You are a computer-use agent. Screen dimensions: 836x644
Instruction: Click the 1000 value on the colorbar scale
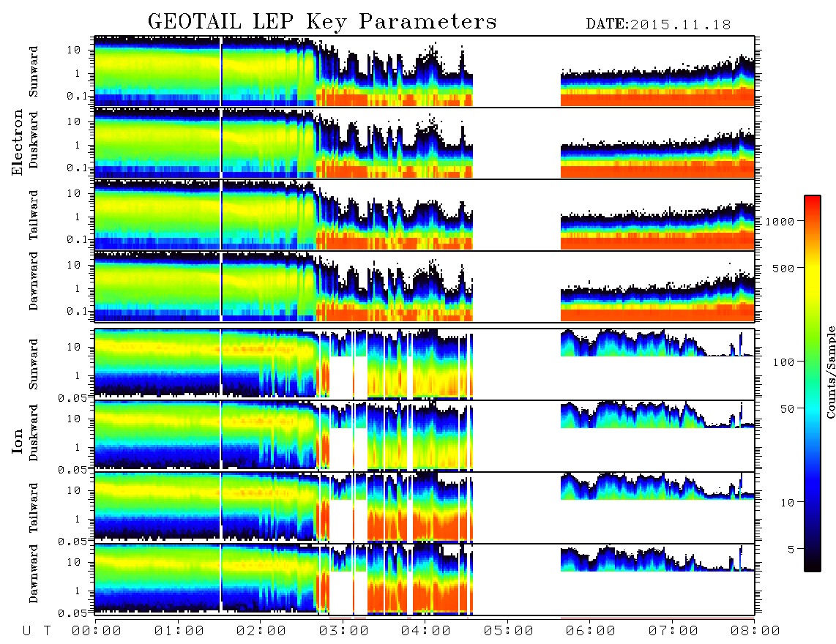780,221
